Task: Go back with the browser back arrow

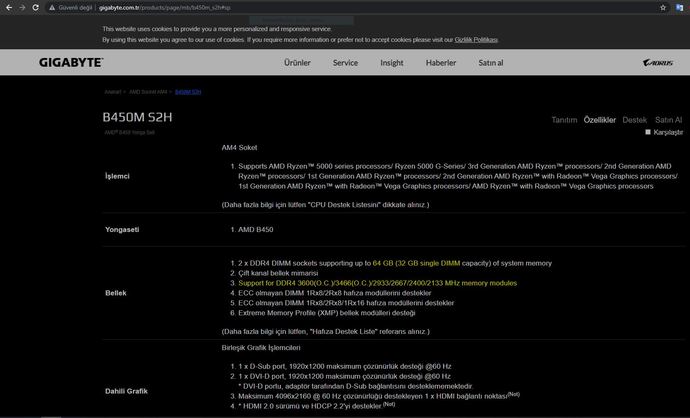Action: (8, 7)
